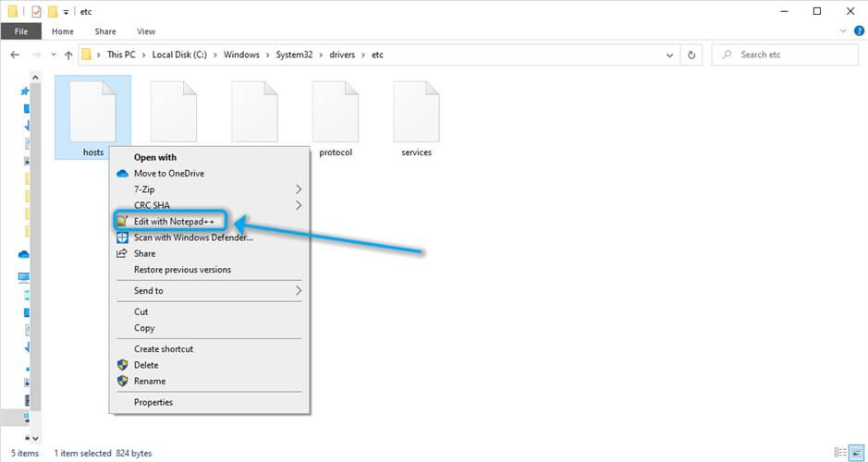Image resolution: width=868 pixels, height=462 pixels.
Task: Click Windows breadcrumb in address bar
Action: click(x=241, y=55)
